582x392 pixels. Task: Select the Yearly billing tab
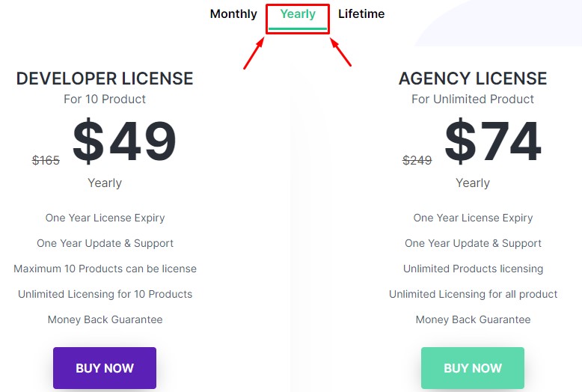click(298, 14)
